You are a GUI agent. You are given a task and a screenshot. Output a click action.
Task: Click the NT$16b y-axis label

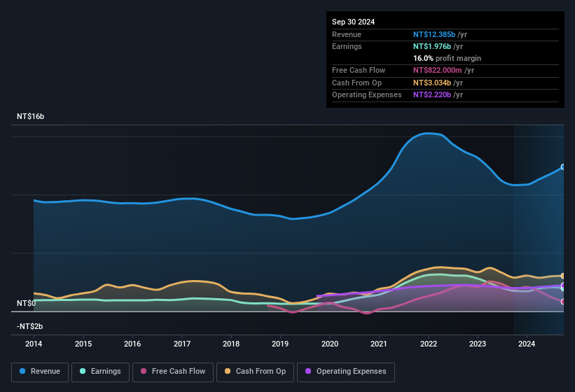pyautogui.click(x=30, y=116)
